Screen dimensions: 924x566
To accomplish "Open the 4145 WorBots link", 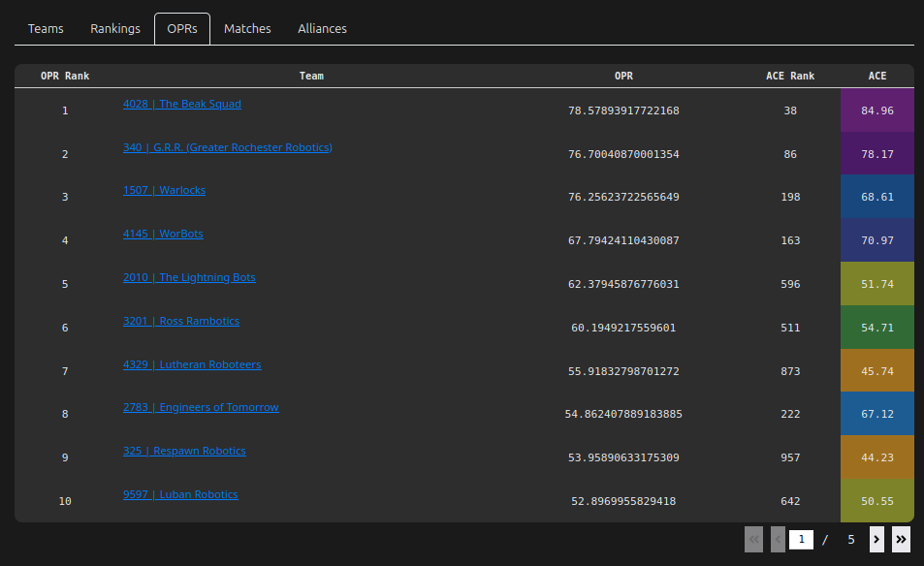I will pyautogui.click(x=163, y=234).
